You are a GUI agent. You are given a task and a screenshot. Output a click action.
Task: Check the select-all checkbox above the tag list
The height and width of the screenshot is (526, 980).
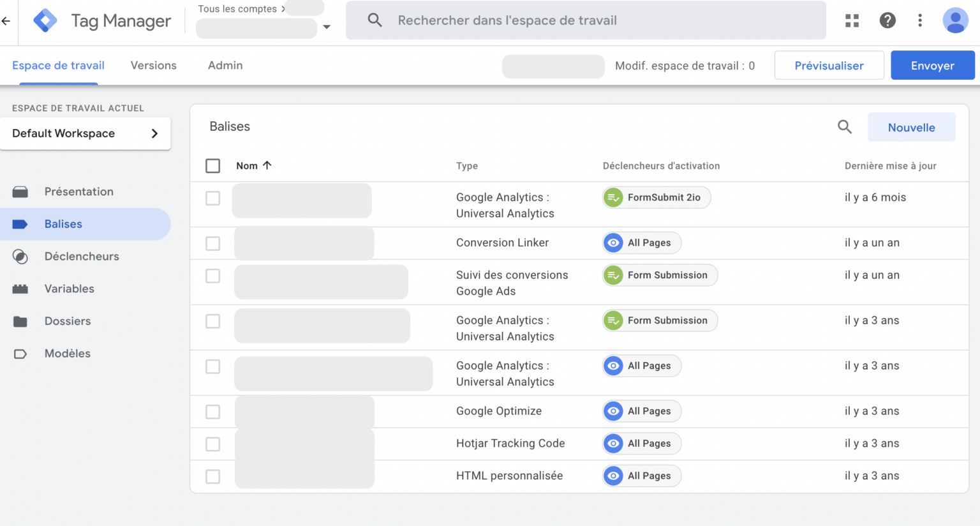(x=212, y=165)
